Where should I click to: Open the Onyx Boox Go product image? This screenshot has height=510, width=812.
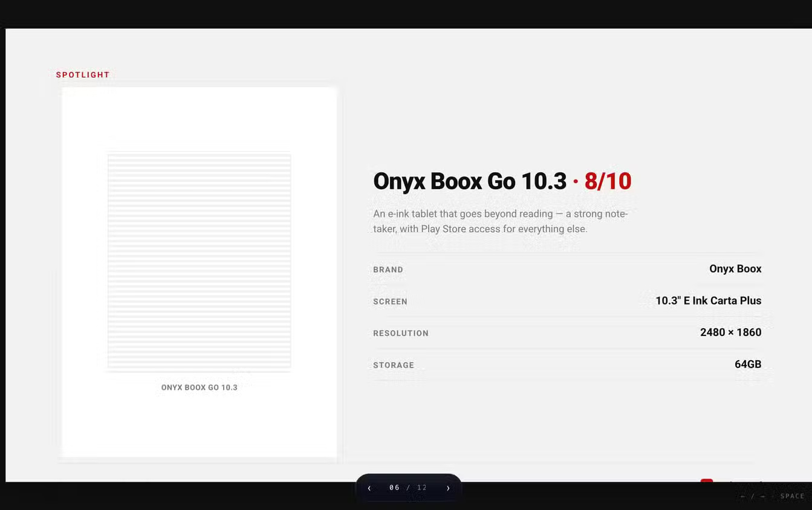pos(200,261)
